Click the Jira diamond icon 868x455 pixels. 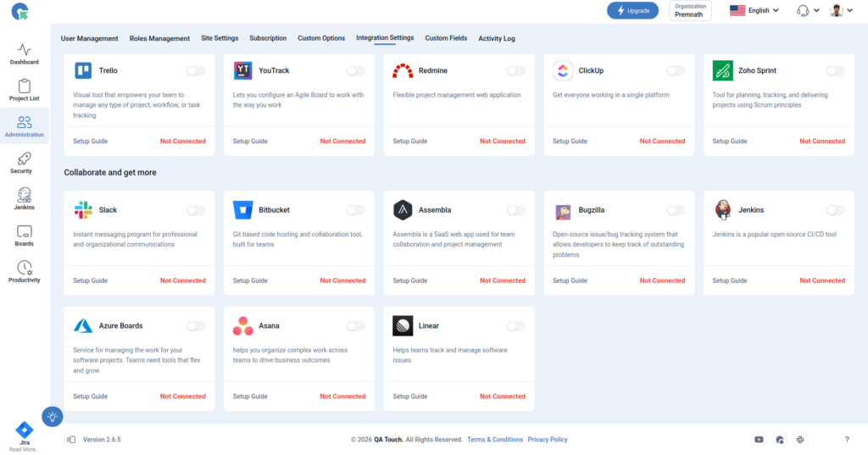pos(25,430)
